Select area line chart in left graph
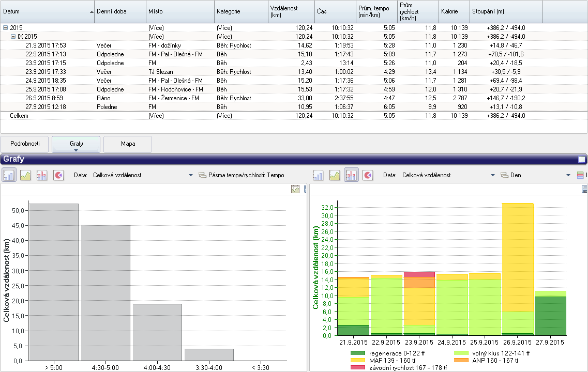The height and width of the screenshot is (372, 588). [x=25, y=175]
